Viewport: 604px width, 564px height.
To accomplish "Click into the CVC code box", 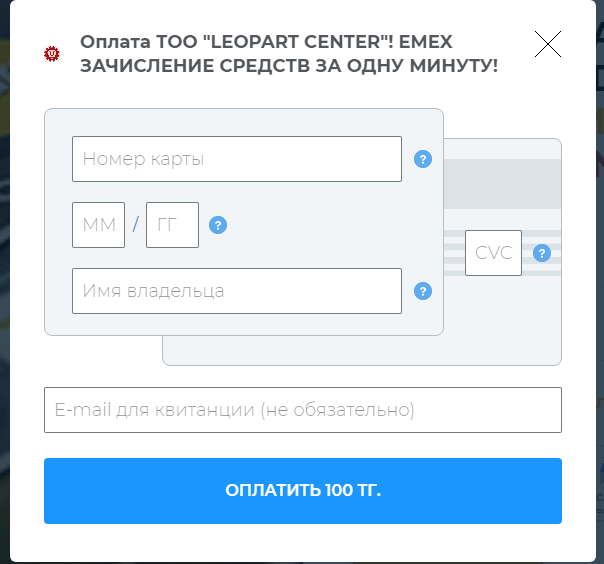I will [493, 253].
